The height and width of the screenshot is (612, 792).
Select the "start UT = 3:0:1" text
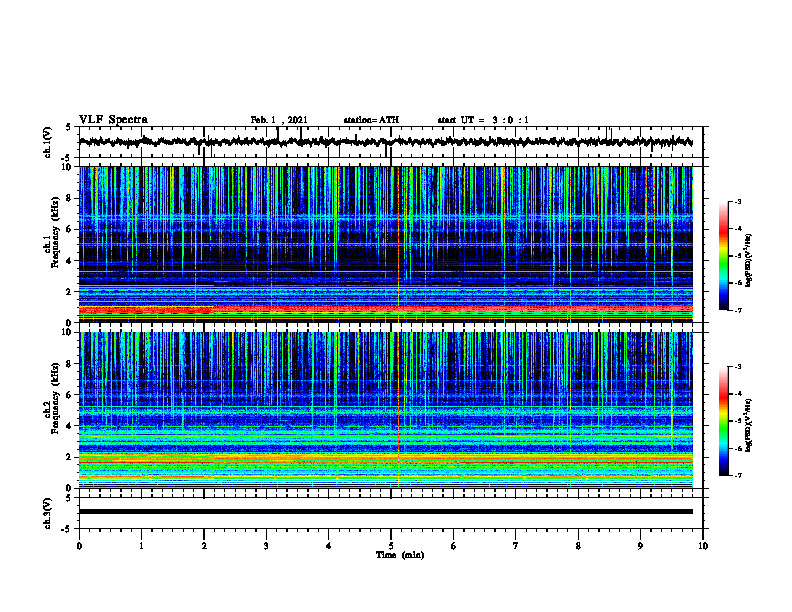click(x=483, y=120)
